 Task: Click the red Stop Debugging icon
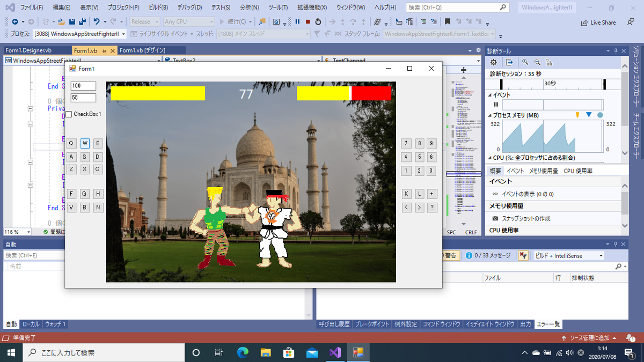pos(308,22)
